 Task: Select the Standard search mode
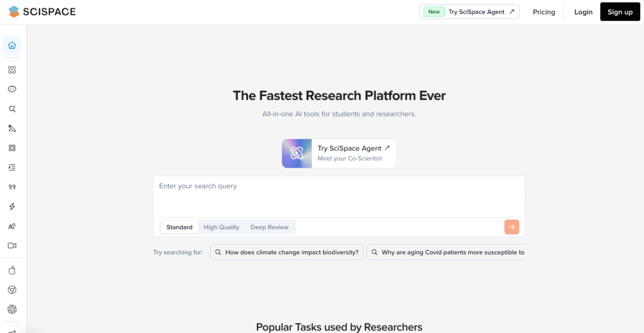click(x=179, y=227)
